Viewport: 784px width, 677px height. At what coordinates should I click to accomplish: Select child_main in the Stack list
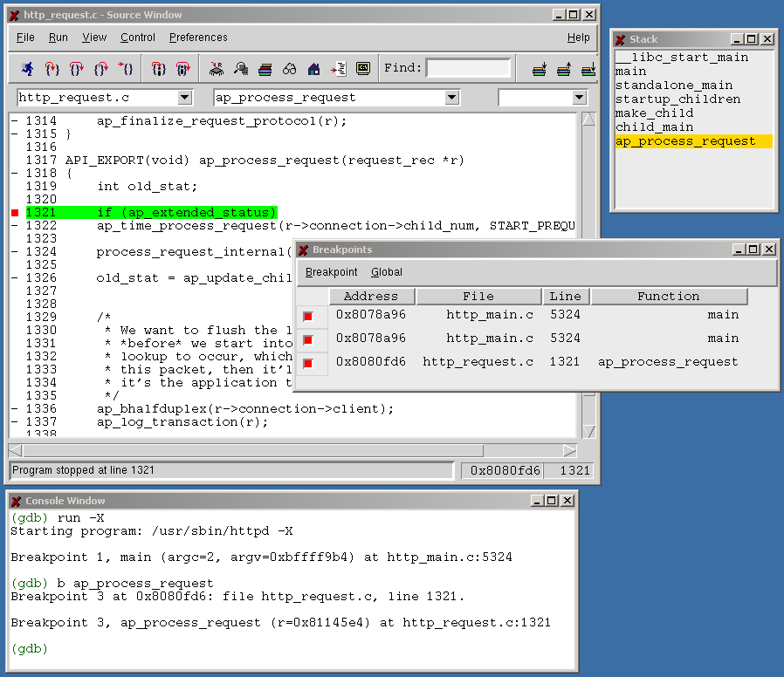tap(654, 127)
